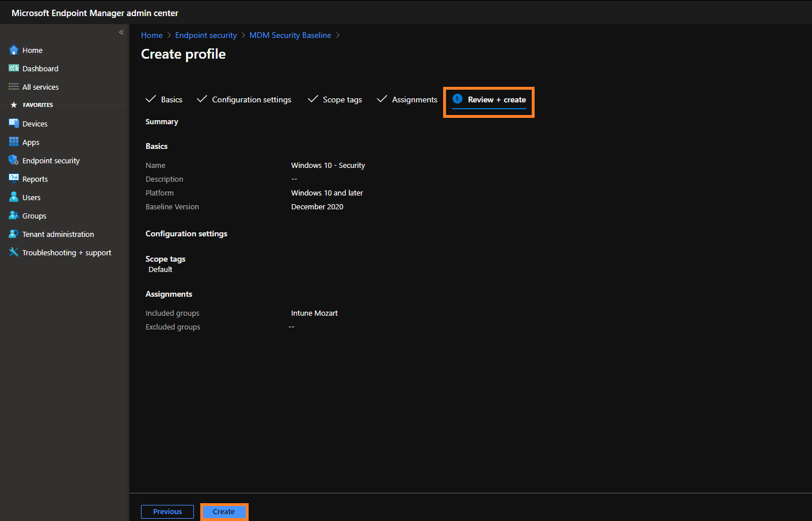Open Home breadcrumb link
The width and height of the screenshot is (812, 521).
[x=152, y=35]
